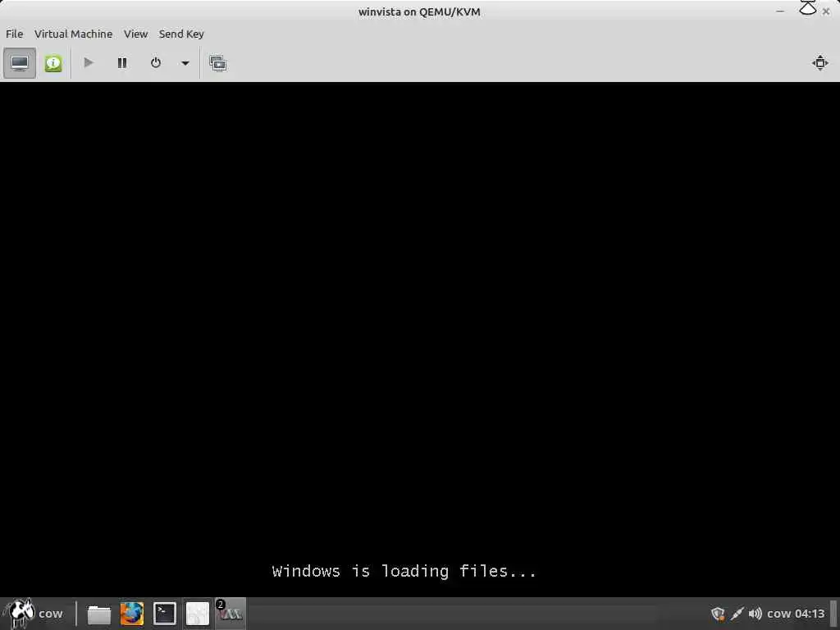Open the cow start menu
Image resolution: width=840 pixels, height=630 pixels.
(34, 614)
